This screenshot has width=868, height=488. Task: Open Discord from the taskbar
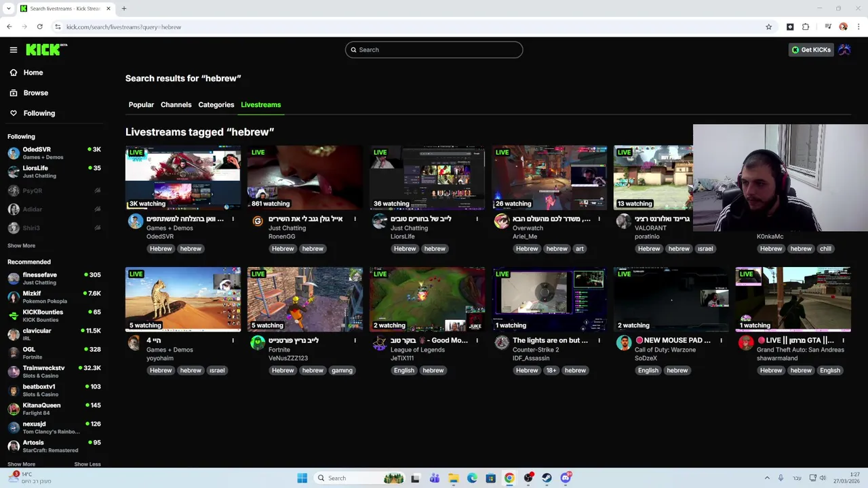point(566,478)
